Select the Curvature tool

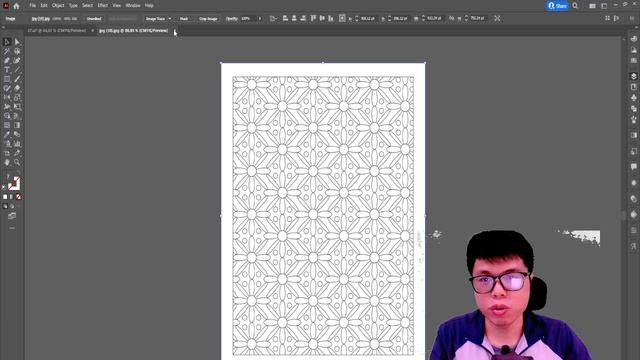[17, 60]
